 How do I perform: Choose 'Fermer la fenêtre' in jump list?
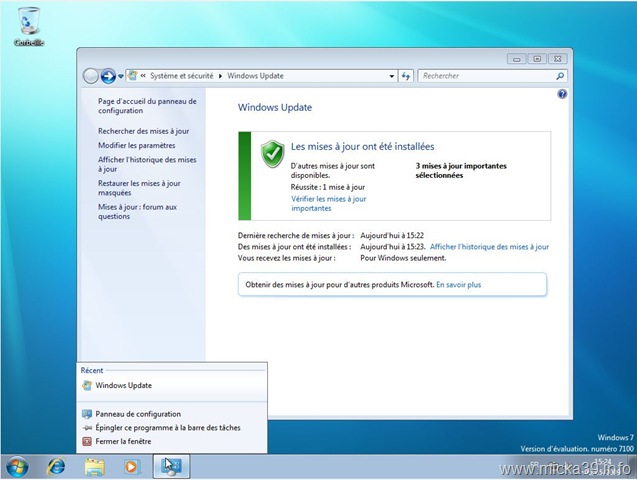pos(172,441)
